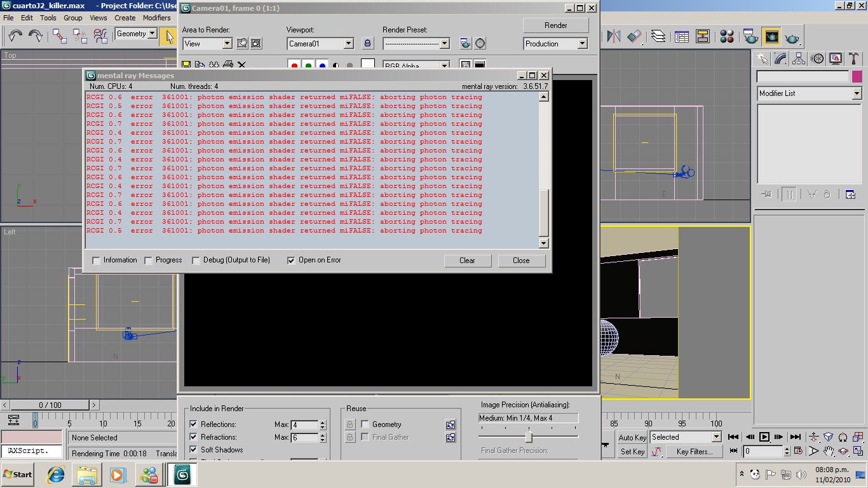Enable the Information checkbox
The height and width of the screenshot is (488, 868).
coord(96,261)
